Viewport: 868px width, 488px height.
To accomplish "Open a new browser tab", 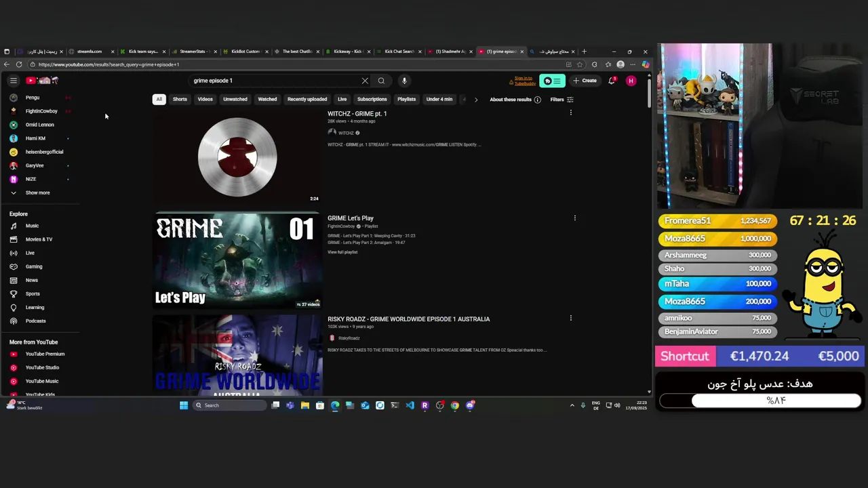I will pos(584,52).
